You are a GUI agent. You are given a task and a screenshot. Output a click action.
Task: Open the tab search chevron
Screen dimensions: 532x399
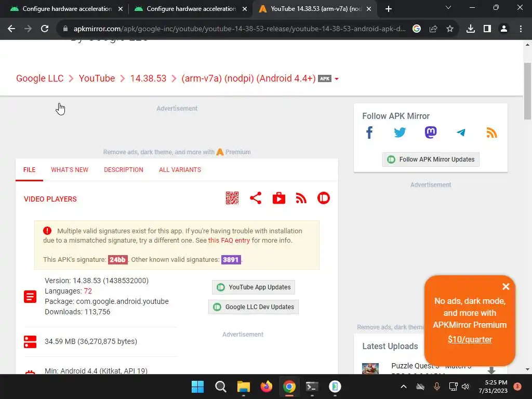[x=448, y=7]
